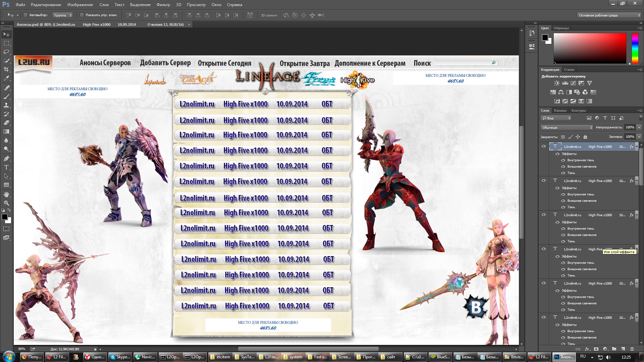
Task: Click the hue spectrum strip
Action: [x=635, y=48]
